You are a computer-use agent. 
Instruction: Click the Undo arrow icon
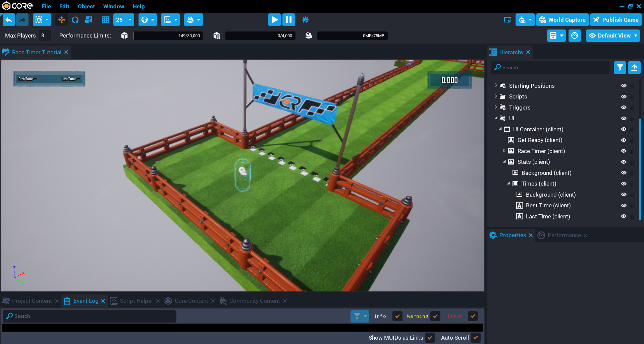9,20
